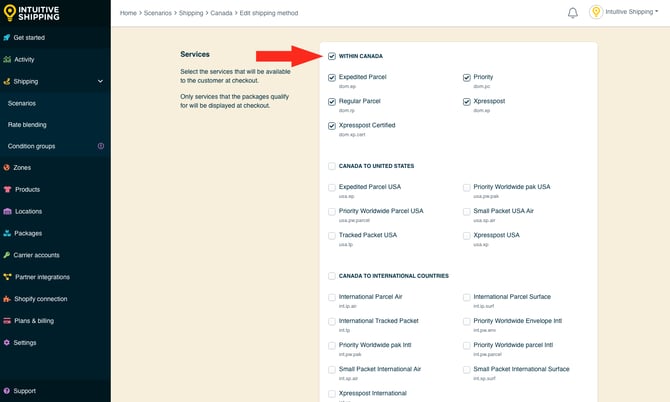Click the Intuitive Shipping logo
Viewport: 670px width, 402px height.
[31, 13]
